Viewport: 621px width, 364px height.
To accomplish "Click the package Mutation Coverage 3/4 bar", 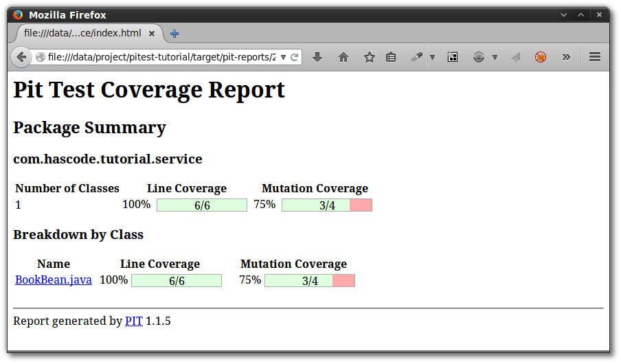I will click(x=327, y=205).
